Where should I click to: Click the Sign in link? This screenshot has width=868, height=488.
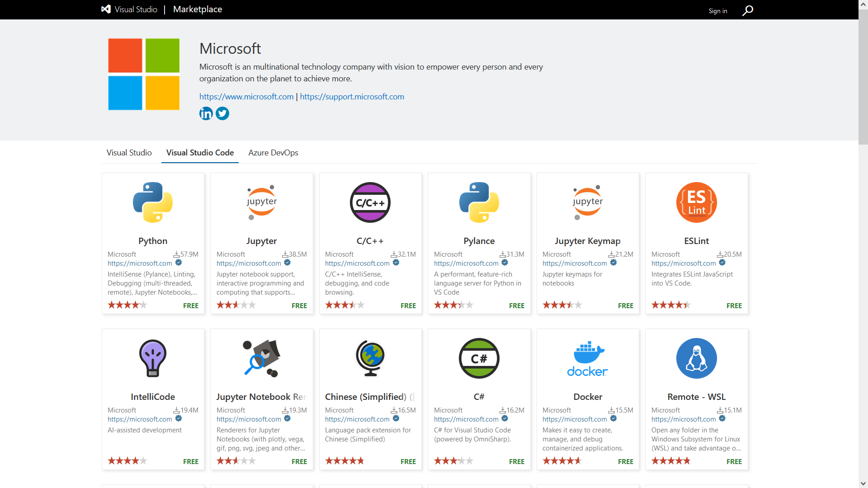point(717,11)
